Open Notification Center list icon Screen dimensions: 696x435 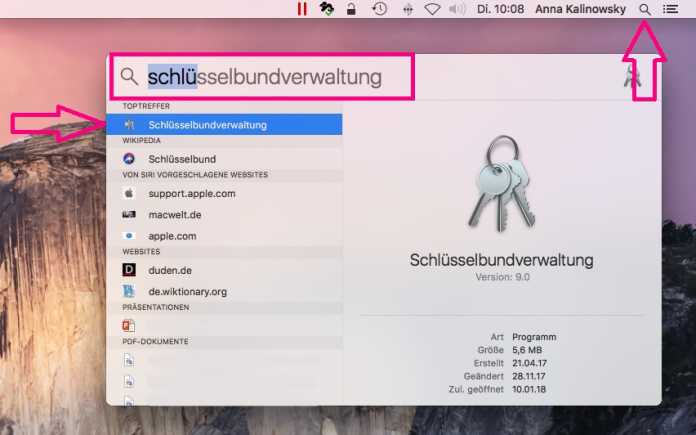(x=670, y=9)
